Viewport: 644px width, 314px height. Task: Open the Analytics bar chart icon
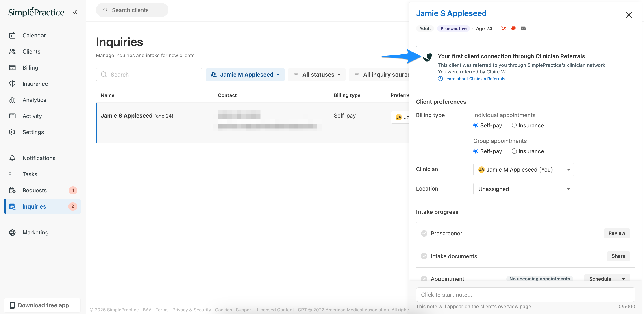12,100
